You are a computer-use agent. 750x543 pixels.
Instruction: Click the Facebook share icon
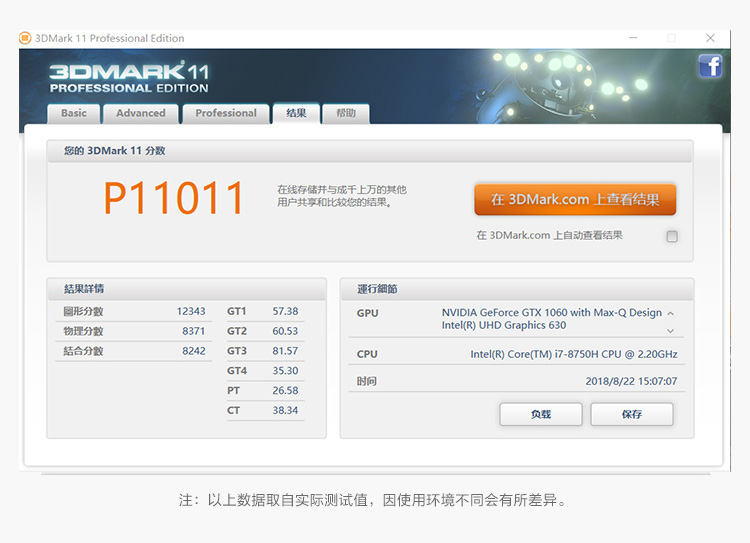[710, 66]
